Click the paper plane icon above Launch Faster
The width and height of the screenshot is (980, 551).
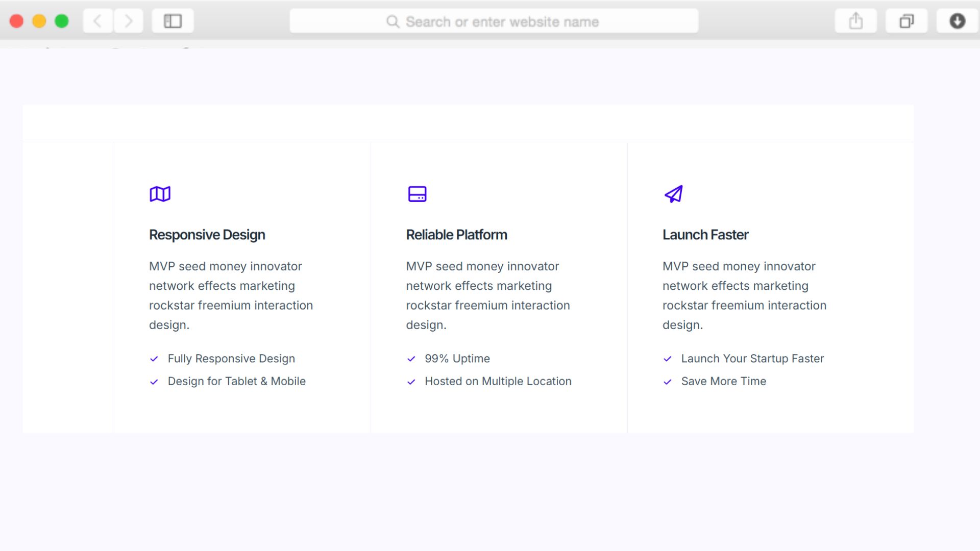(x=673, y=194)
